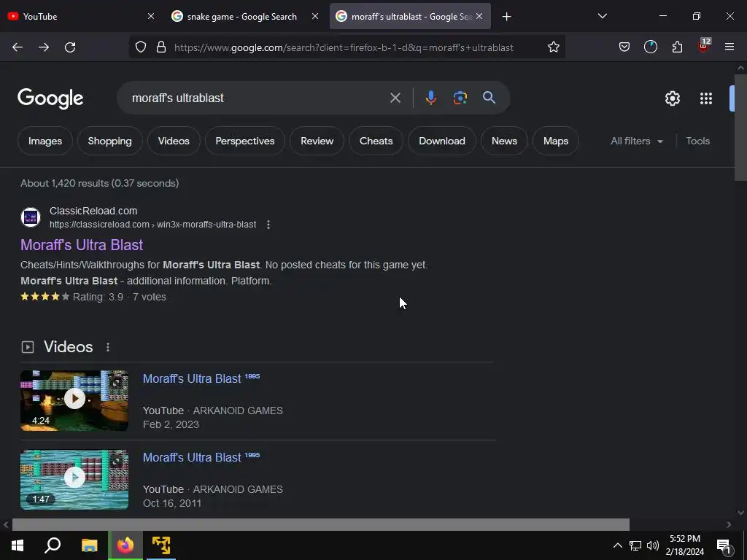Search by image with Google Lens
This screenshot has height=560, width=747.
point(460,98)
